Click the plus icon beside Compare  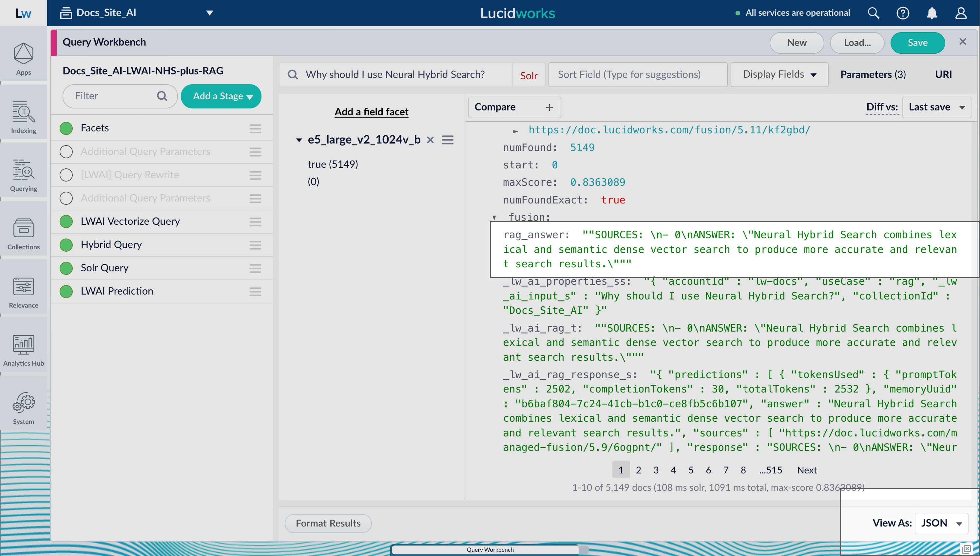pyautogui.click(x=549, y=107)
